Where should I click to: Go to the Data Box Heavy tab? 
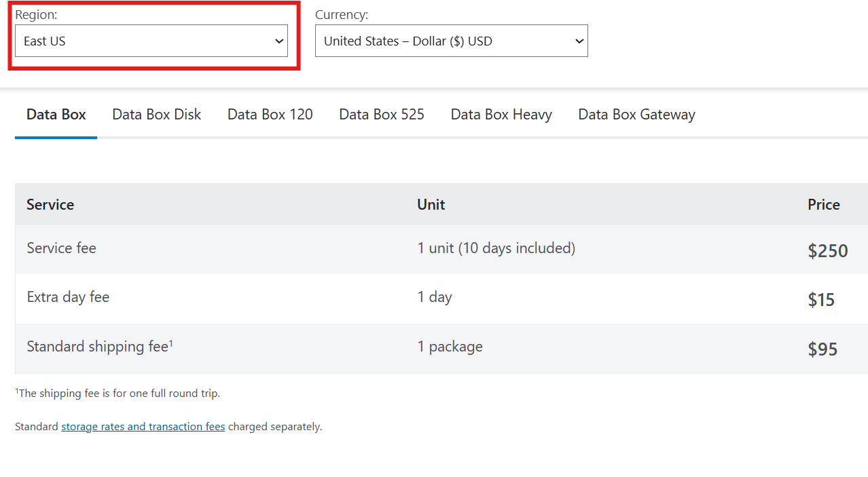[501, 115]
